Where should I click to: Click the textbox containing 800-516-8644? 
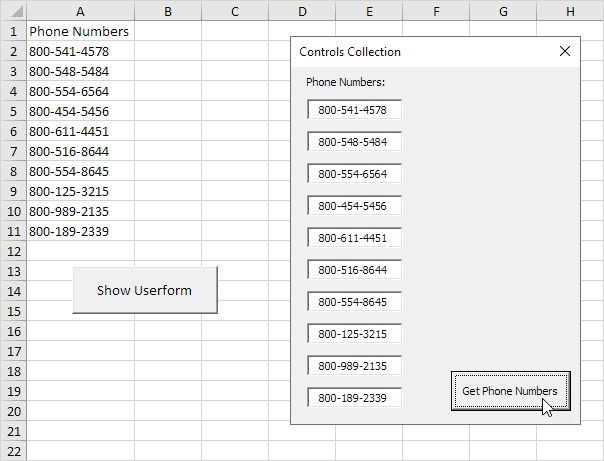(354, 270)
